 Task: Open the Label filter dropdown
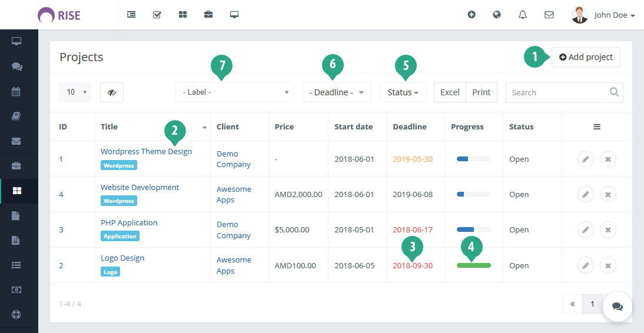point(234,92)
